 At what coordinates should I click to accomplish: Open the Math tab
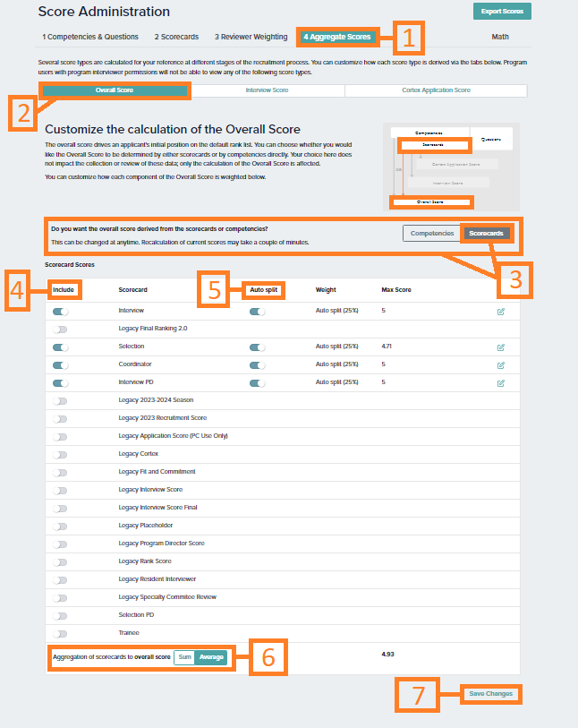(500, 37)
